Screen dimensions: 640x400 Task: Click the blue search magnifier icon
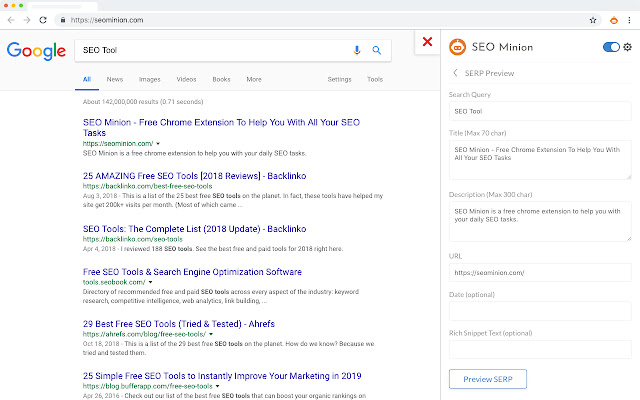point(377,49)
